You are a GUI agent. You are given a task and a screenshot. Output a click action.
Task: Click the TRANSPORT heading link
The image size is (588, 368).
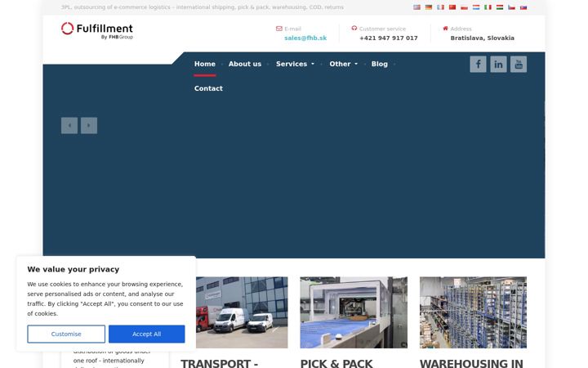[x=220, y=363]
